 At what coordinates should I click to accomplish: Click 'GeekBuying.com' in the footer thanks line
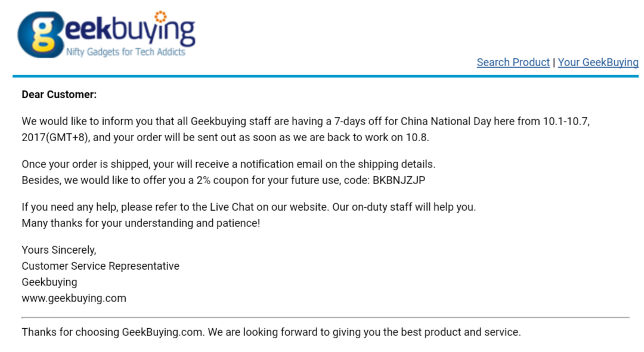click(163, 332)
